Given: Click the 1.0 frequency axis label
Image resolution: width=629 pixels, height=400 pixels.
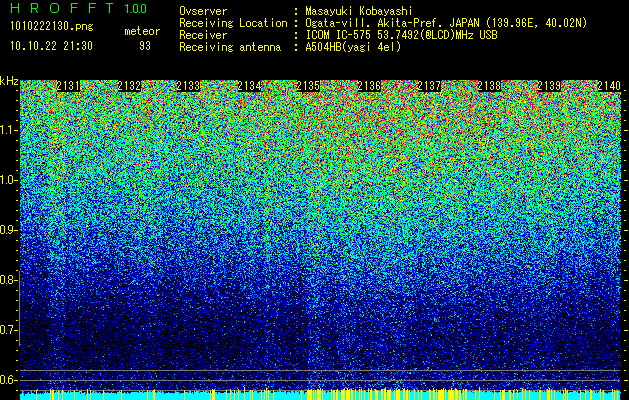Looking at the screenshot, I should coord(8,181).
